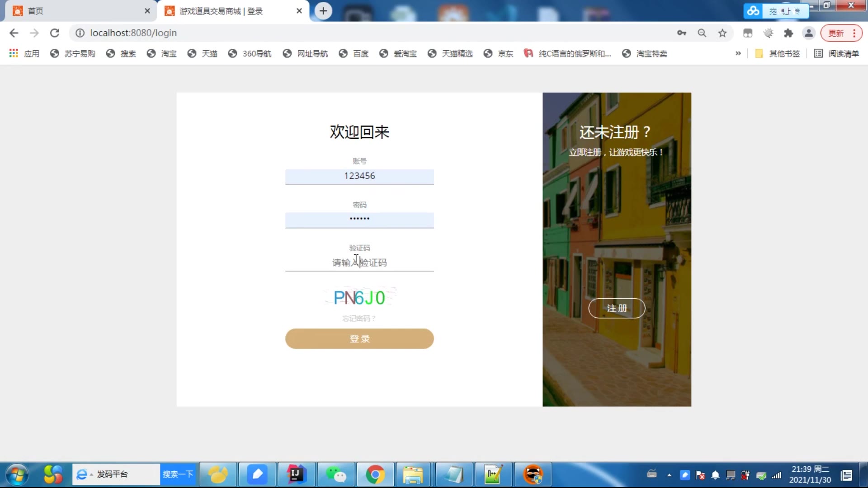The image size is (868, 488).
Task: Open the zoom magnifier icon
Action: [x=702, y=33]
